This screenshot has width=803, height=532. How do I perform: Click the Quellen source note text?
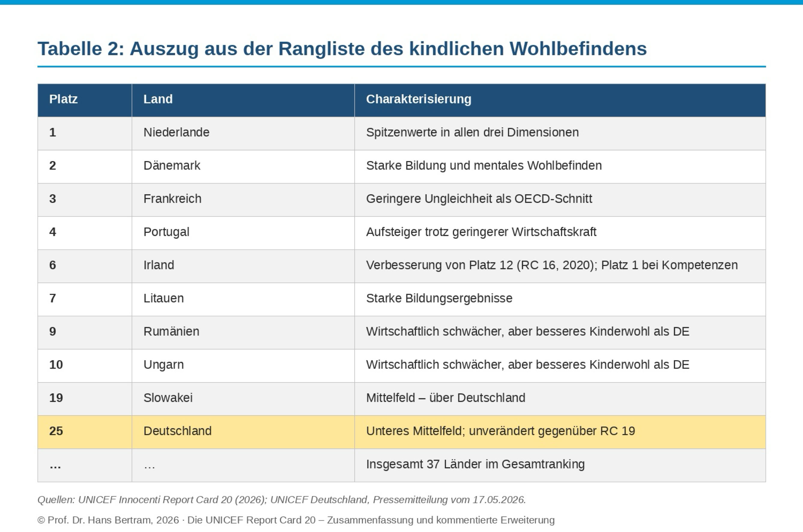tap(282, 500)
